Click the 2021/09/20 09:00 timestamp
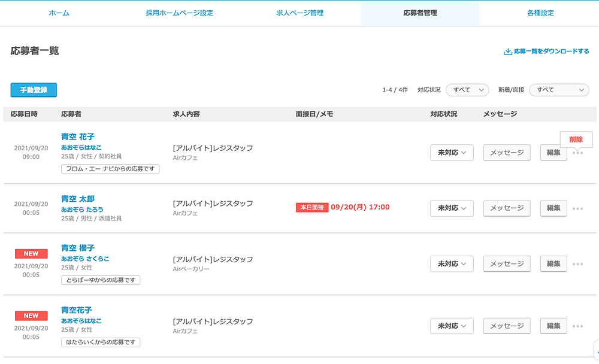599x364 pixels. [31, 153]
